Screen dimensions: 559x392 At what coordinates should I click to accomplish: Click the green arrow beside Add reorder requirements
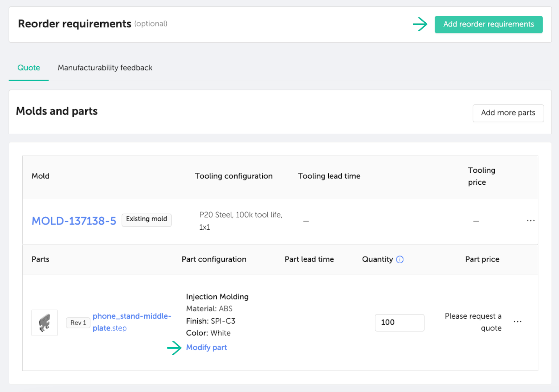point(420,24)
